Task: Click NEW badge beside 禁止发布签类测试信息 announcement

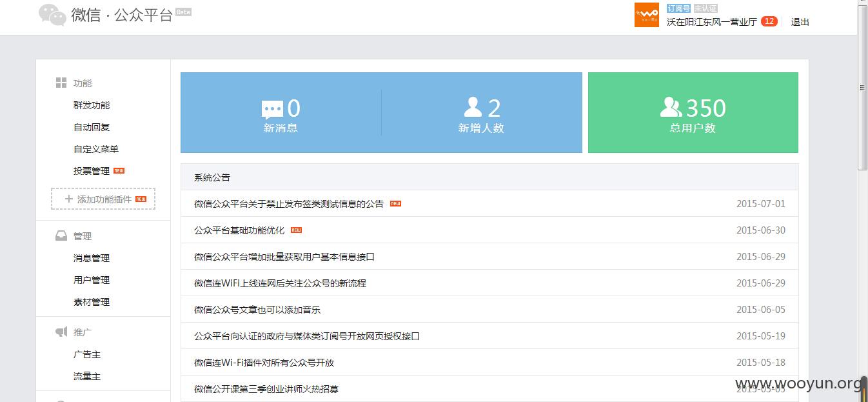Action: pyautogui.click(x=395, y=204)
